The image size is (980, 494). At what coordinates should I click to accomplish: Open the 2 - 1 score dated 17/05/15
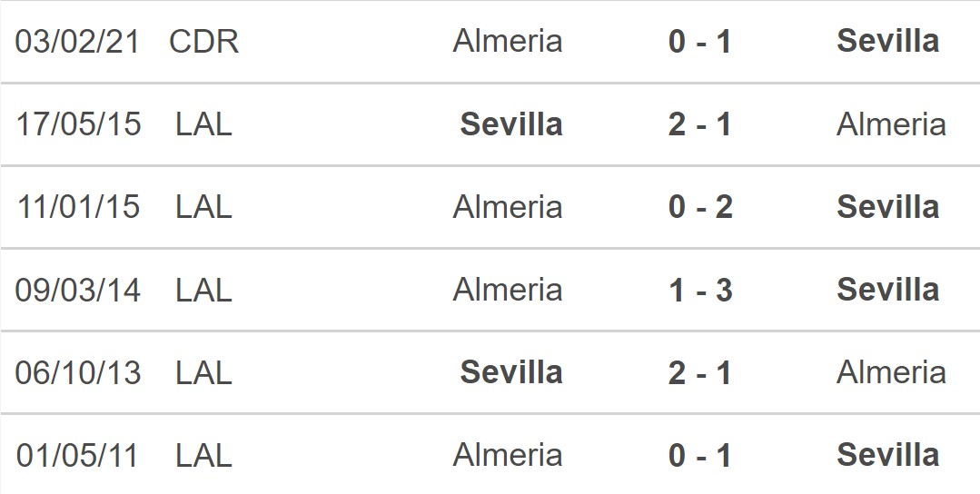(x=699, y=124)
